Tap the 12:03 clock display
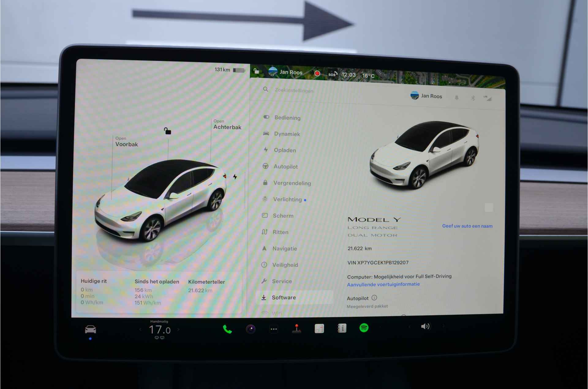The height and width of the screenshot is (389, 588). [349, 75]
